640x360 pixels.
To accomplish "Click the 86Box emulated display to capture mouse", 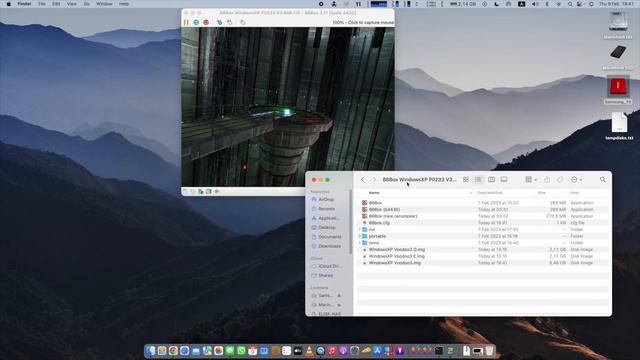I will [x=288, y=107].
